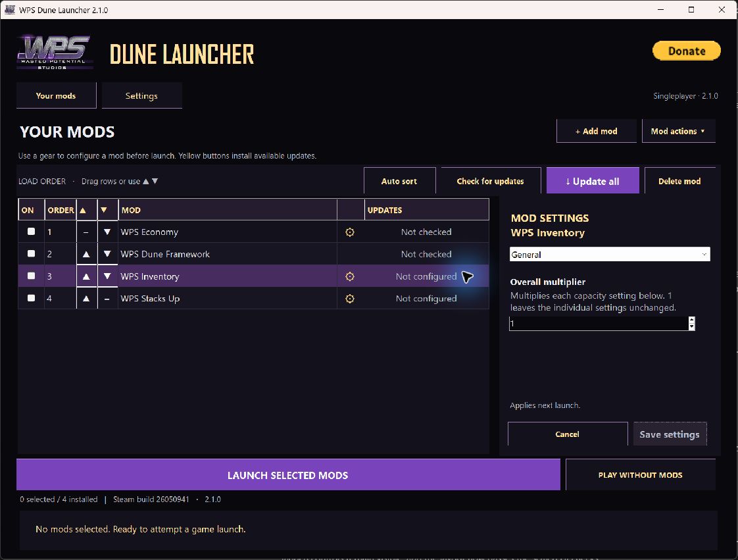
Task: Enable the WPS Economy mod checkbox
Action: (x=31, y=231)
